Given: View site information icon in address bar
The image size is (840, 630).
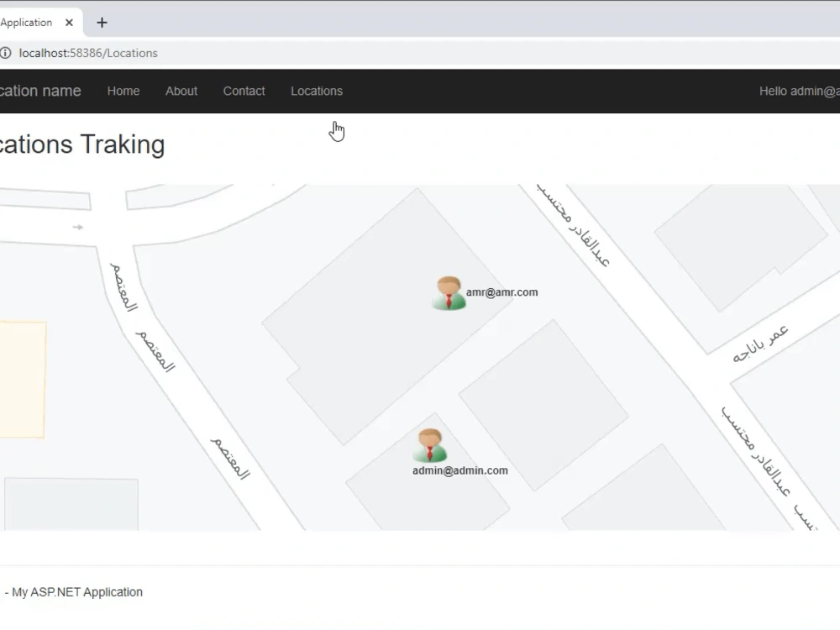Looking at the screenshot, I should click(x=5, y=53).
